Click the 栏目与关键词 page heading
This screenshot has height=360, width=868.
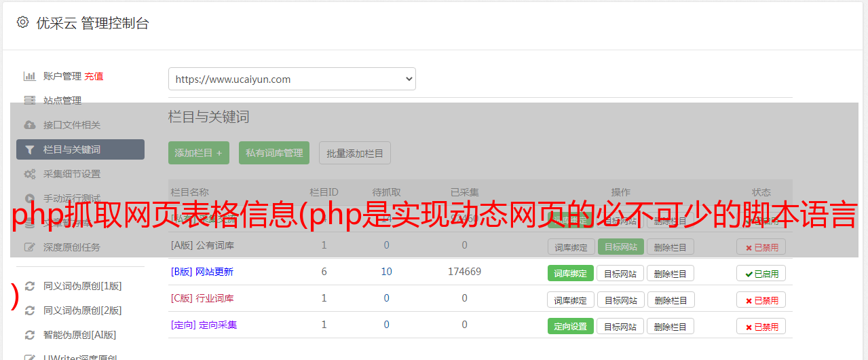(x=209, y=117)
